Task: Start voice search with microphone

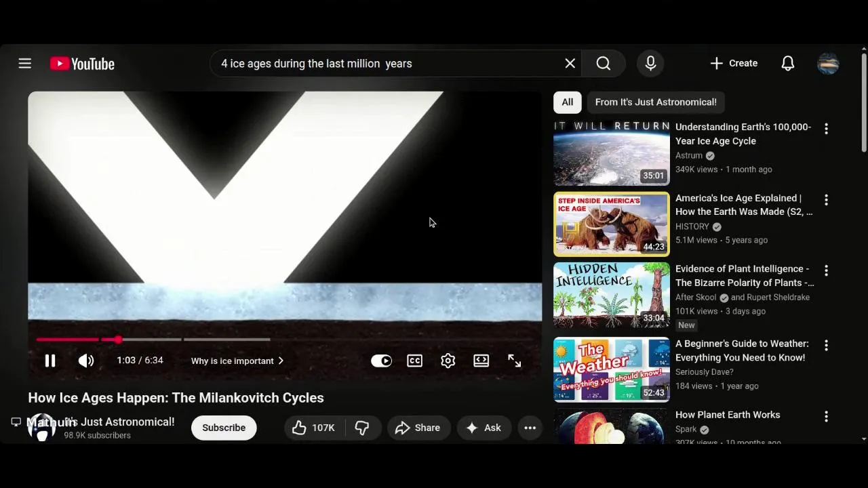Action: [x=650, y=63]
